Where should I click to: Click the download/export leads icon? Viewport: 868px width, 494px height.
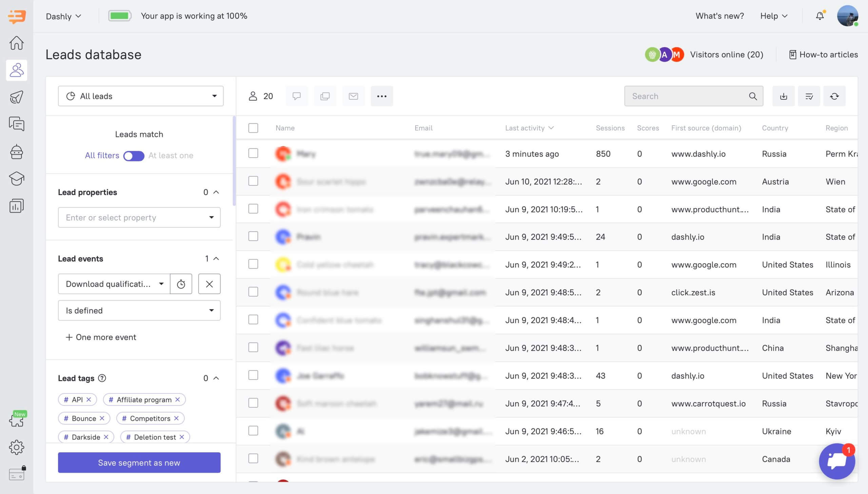[783, 95]
